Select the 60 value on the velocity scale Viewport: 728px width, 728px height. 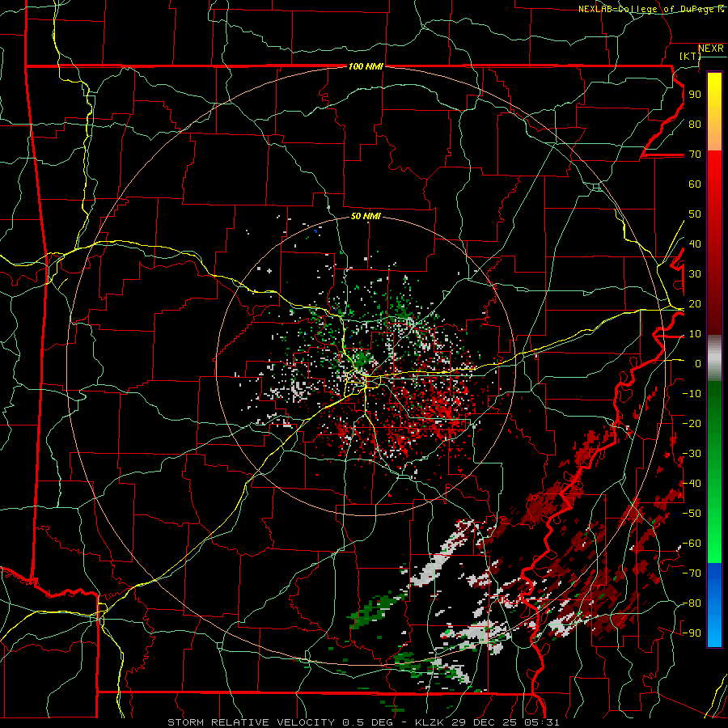[695, 184]
